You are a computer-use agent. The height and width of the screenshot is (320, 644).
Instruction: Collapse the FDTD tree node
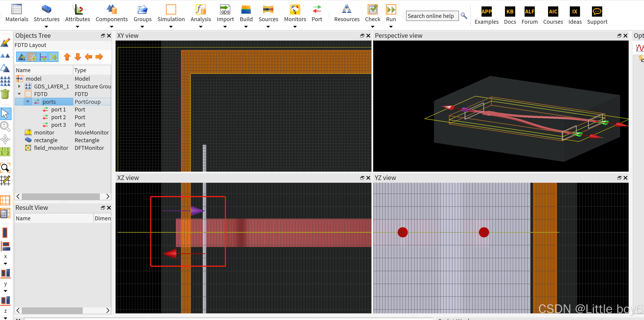(19, 94)
